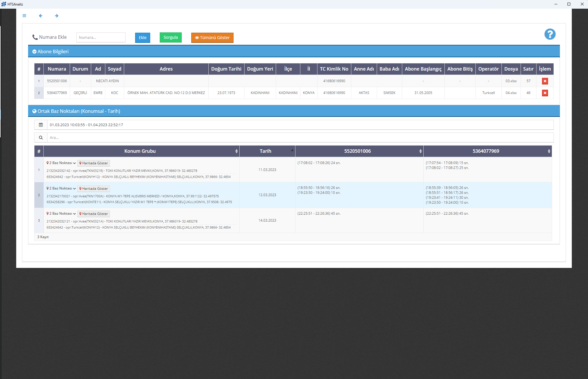Maximize the HTSAnaliz window
588x379 pixels.
tap(569, 4)
